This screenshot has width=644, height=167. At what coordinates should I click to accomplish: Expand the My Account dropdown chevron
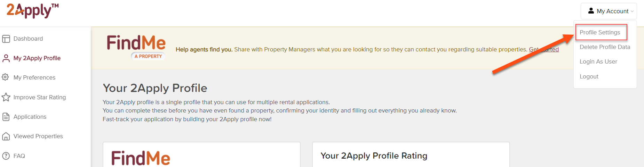(x=632, y=11)
